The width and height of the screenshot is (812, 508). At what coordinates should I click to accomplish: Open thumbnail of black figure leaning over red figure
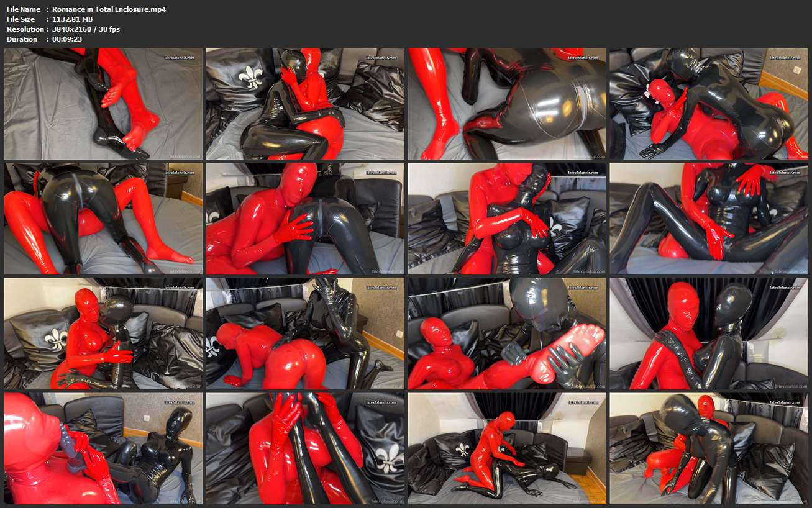click(709, 104)
